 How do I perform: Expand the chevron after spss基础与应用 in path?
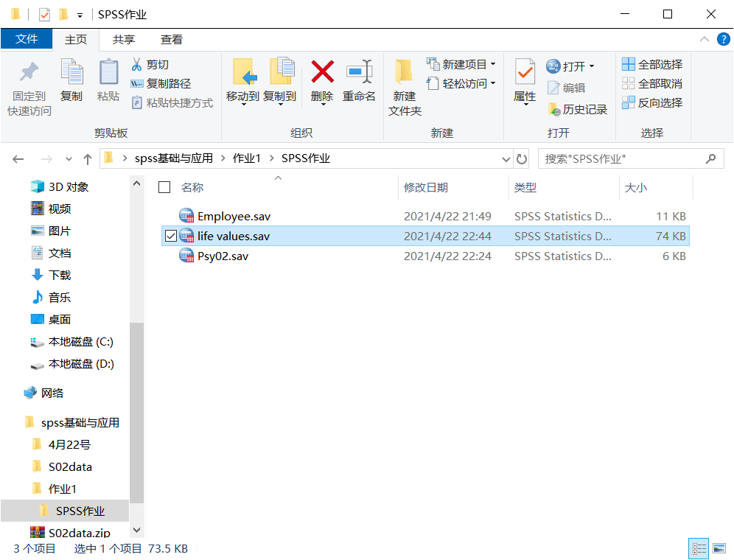pyautogui.click(x=223, y=158)
